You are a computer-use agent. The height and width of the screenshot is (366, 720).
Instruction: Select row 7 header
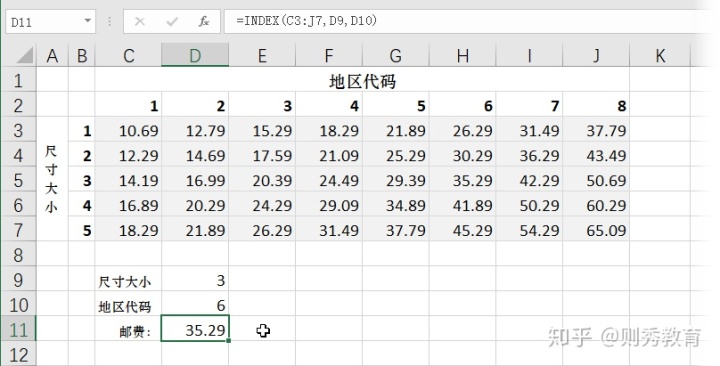19,230
